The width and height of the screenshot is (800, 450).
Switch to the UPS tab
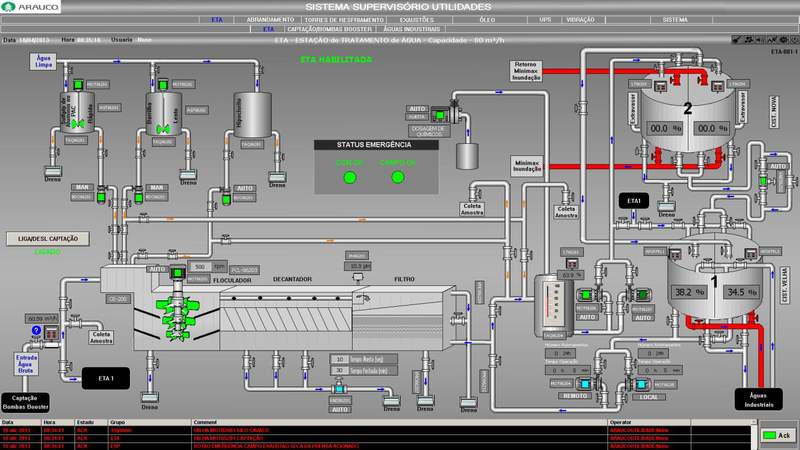tap(545, 20)
